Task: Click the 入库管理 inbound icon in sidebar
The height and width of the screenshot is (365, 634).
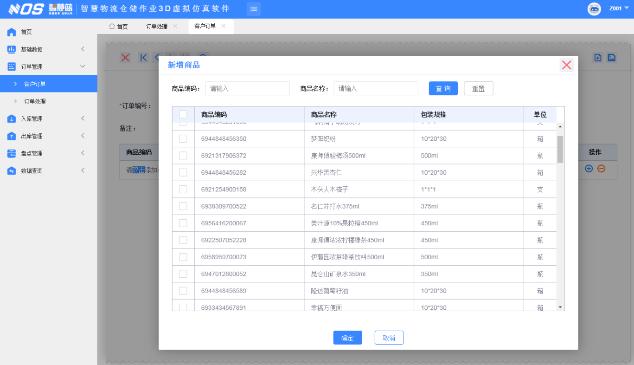Action: 11,118
